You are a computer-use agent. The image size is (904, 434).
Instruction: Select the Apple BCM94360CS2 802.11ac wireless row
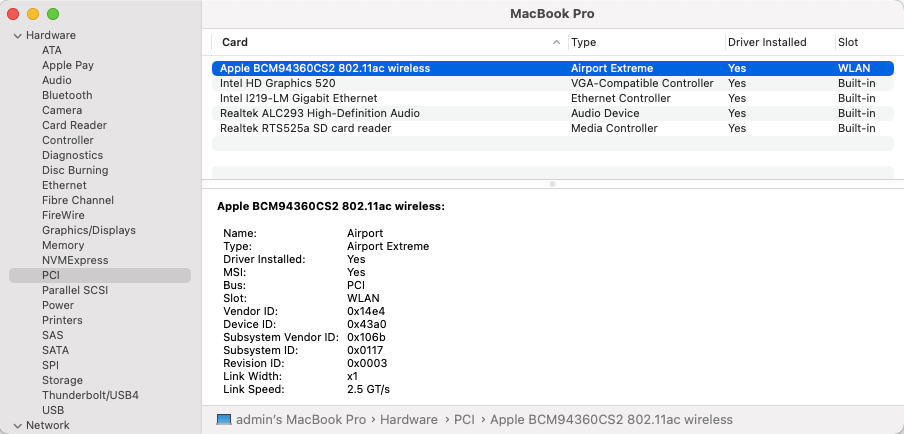tap(553, 68)
